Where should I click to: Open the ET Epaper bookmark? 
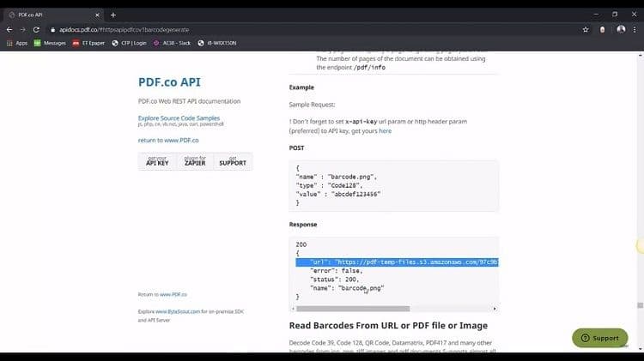[x=88, y=43]
